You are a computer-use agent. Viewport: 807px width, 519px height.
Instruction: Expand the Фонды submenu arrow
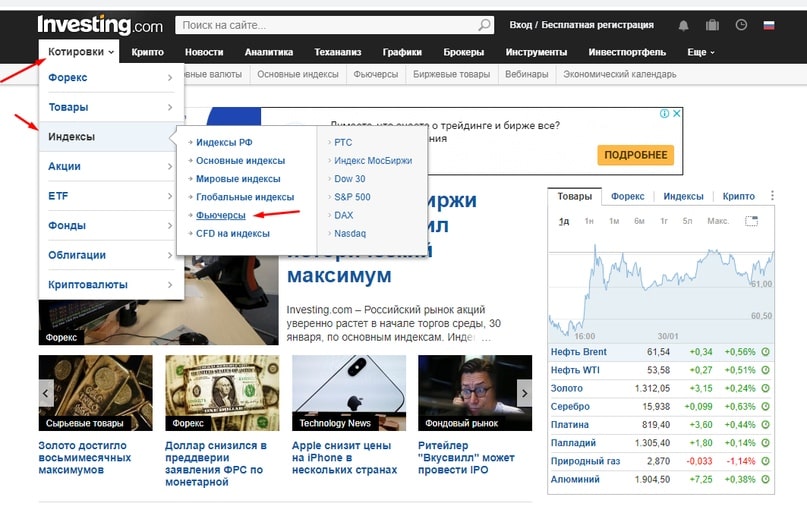(x=170, y=226)
